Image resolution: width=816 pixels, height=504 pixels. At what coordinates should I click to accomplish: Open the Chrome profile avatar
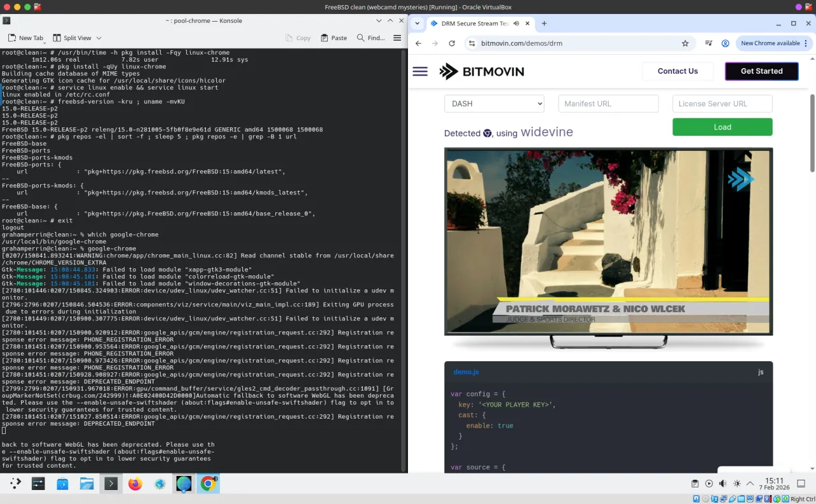(725, 43)
